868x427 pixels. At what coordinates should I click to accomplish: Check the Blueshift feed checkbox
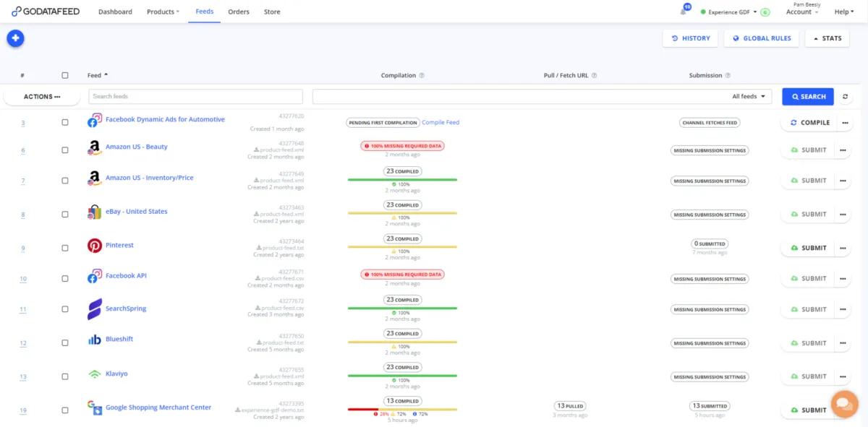click(x=65, y=343)
